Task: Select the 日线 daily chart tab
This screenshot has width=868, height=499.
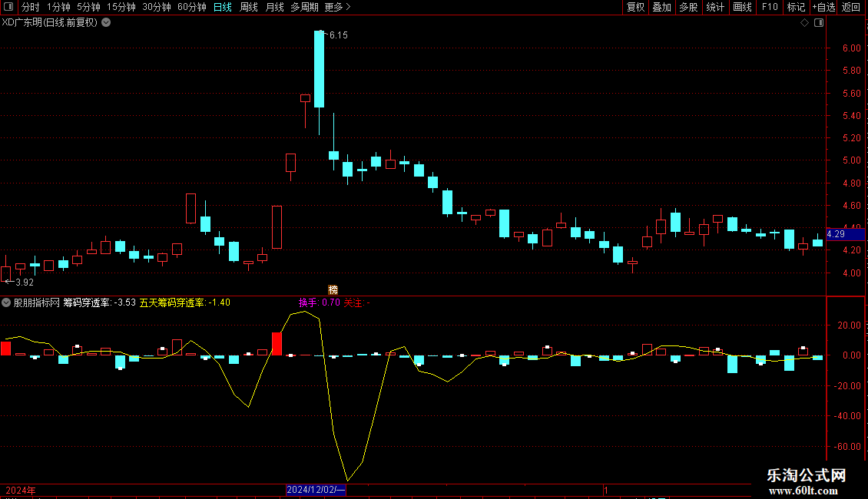Action: click(x=223, y=7)
